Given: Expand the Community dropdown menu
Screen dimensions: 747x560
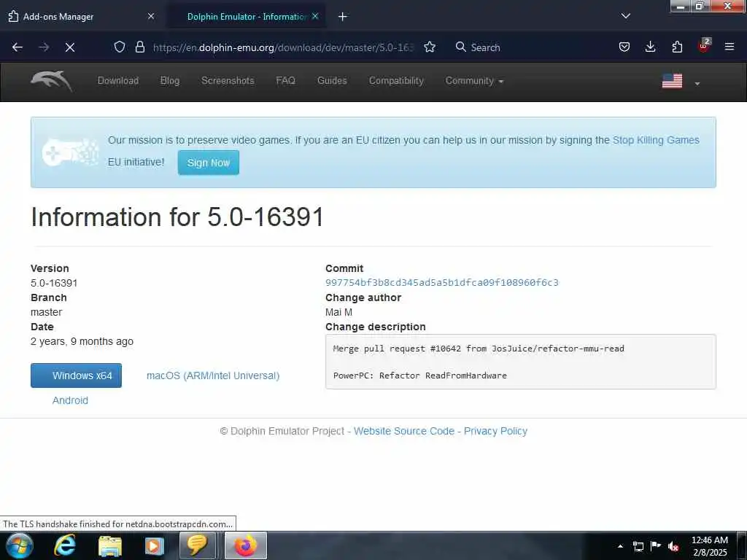Looking at the screenshot, I should (474, 81).
